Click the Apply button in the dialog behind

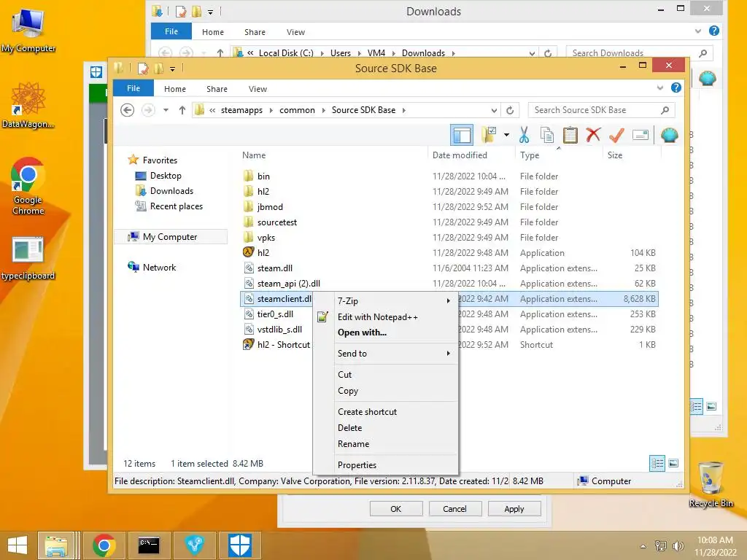[514, 509]
